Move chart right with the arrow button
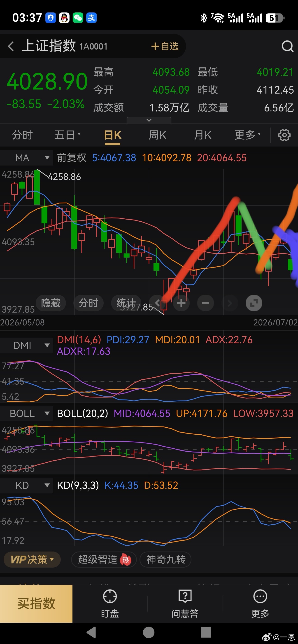This screenshot has height=644, width=298. click(x=230, y=303)
